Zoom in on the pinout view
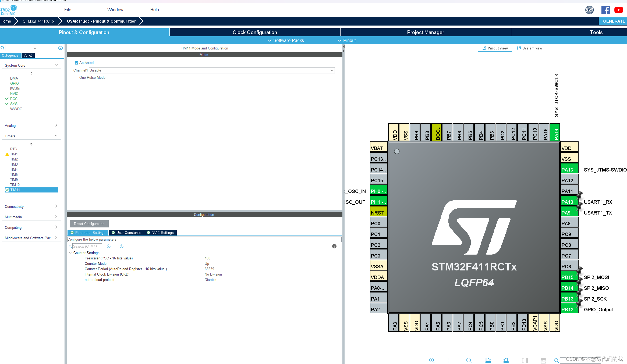Image resolution: width=627 pixels, height=364 pixels. click(432, 361)
